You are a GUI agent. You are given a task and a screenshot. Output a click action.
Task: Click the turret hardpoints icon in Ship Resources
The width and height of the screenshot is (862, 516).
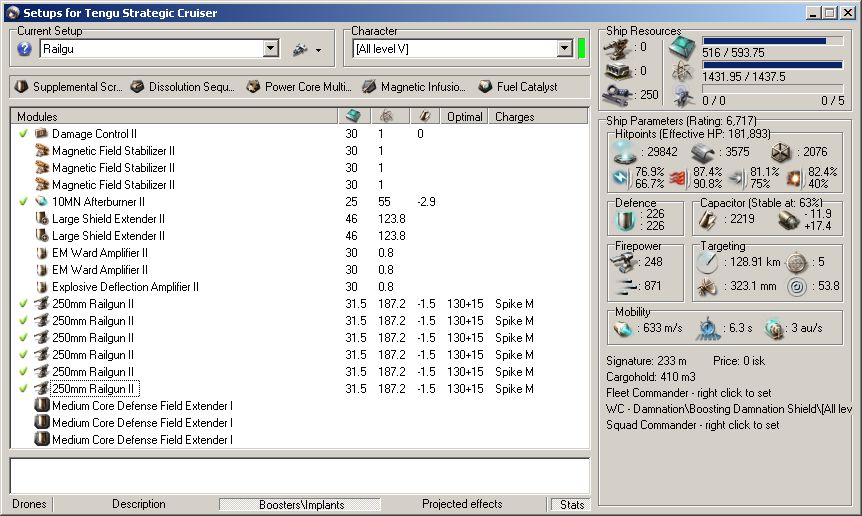(617, 49)
